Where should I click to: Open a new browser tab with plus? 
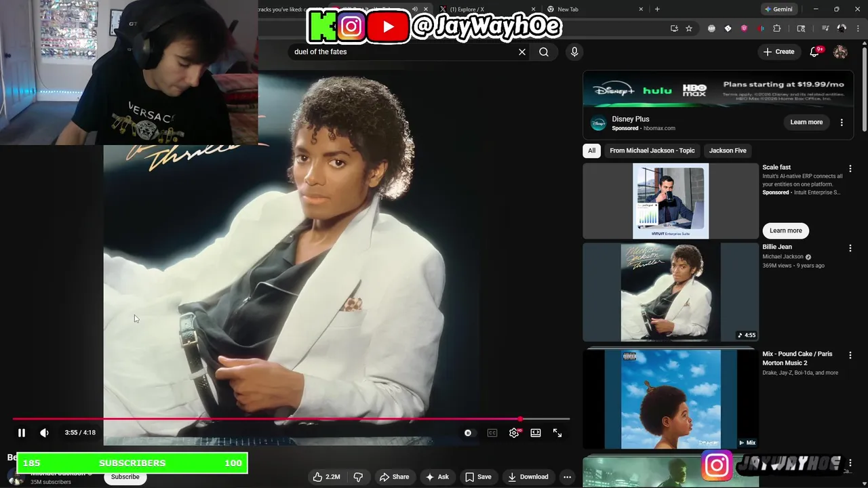pos(657,9)
